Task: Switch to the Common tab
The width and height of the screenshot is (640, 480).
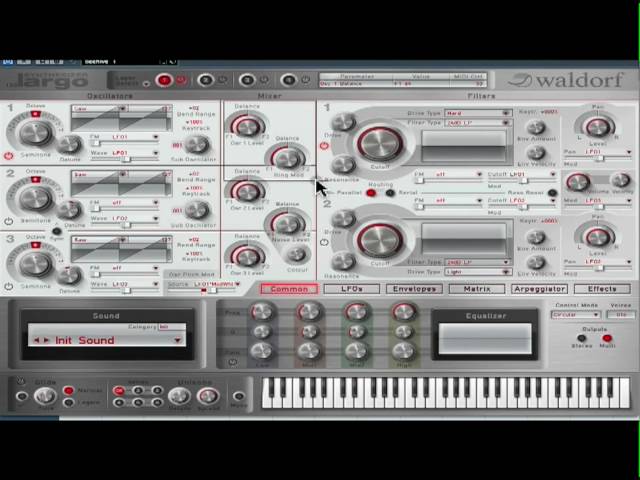Action: [x=289, y=289]
